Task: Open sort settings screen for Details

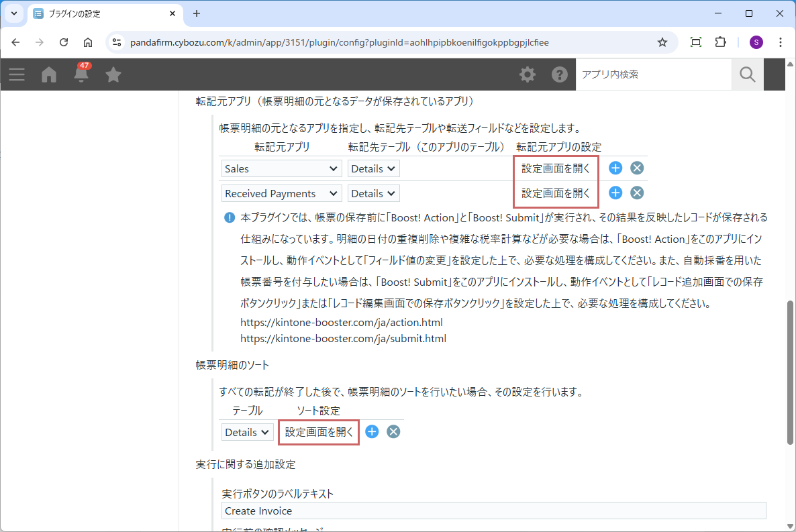Action: (x=319, y=433)
